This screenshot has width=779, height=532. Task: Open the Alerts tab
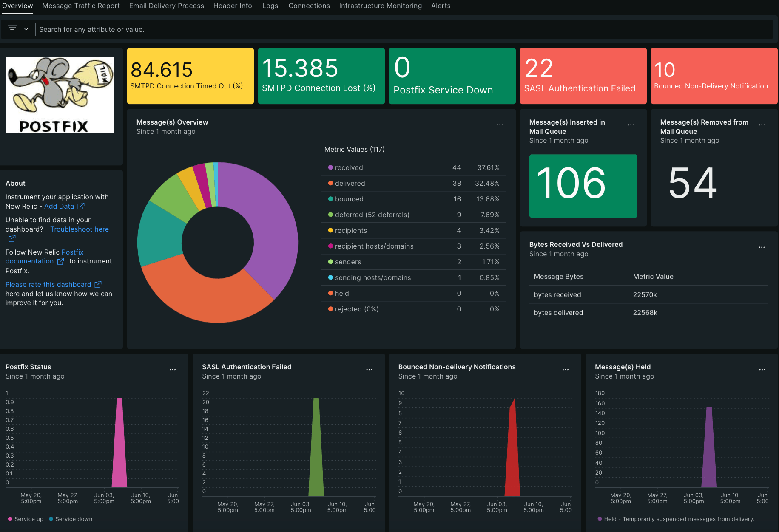[441, 6]
